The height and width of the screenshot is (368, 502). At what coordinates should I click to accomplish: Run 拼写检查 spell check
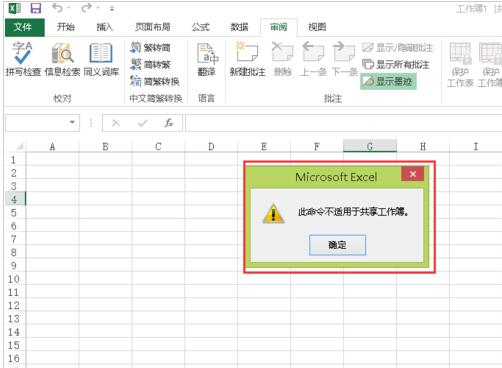[x=23, y=59]
